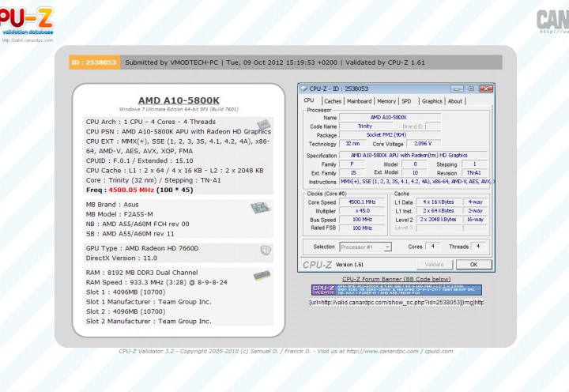Click the CanardPC logo at top right
This screenshot has height=392, width=569.
pyautogui.click(x=552, y=21)
